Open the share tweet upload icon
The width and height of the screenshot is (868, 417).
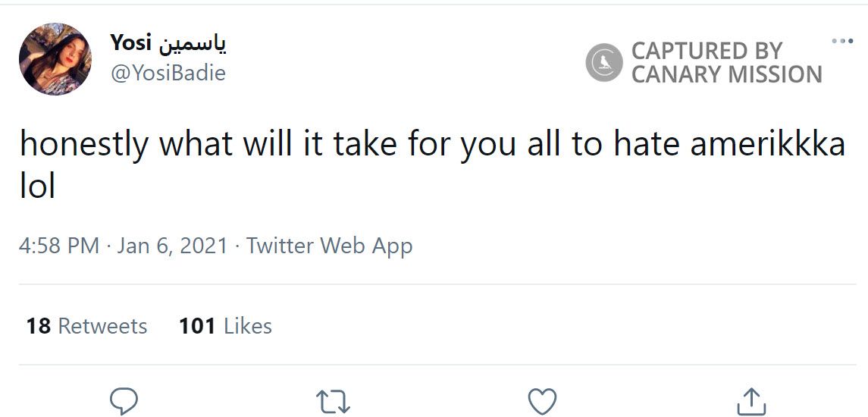(x=750, y=401)
